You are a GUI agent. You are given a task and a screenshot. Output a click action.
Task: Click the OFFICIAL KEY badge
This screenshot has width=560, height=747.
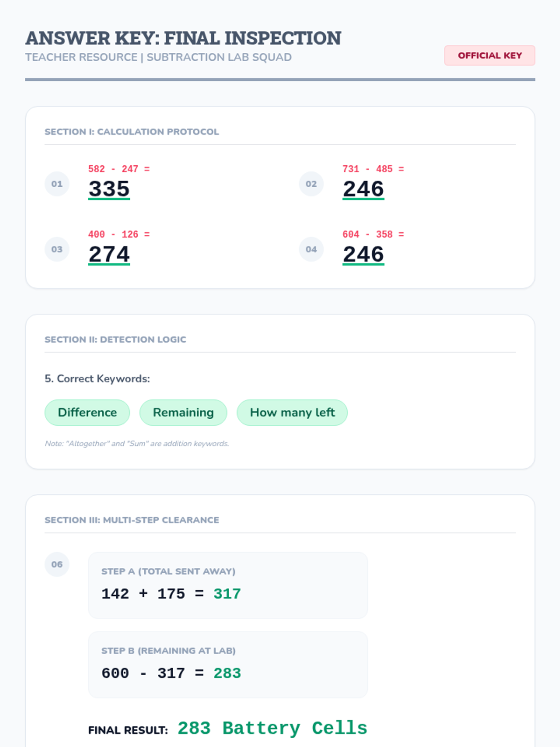tap(490, 56)
